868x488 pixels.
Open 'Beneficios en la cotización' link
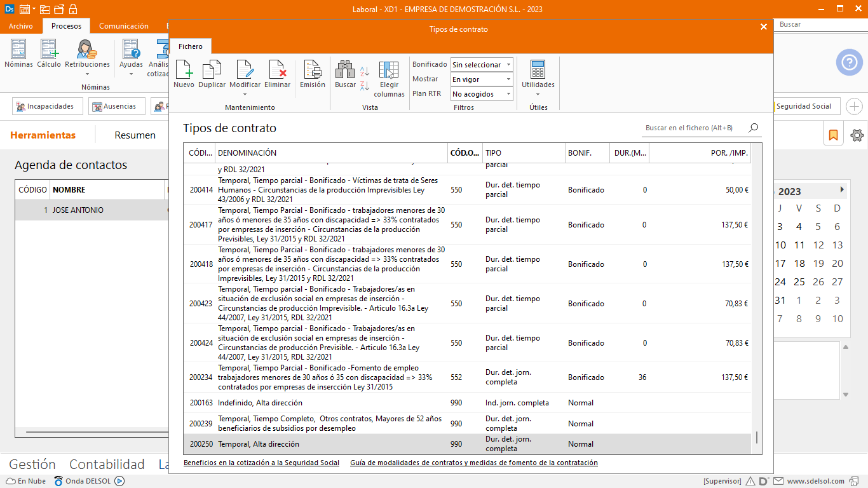coord(261,463)
